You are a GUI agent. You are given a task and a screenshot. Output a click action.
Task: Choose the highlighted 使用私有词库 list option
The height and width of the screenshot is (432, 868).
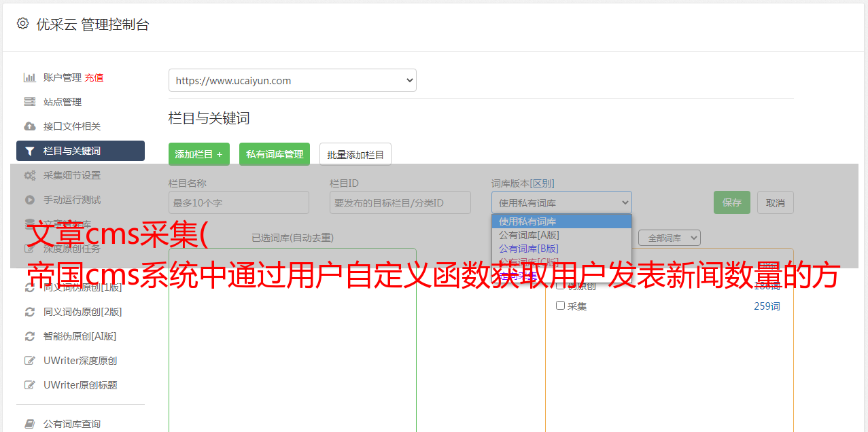click(x=561, y=221)
